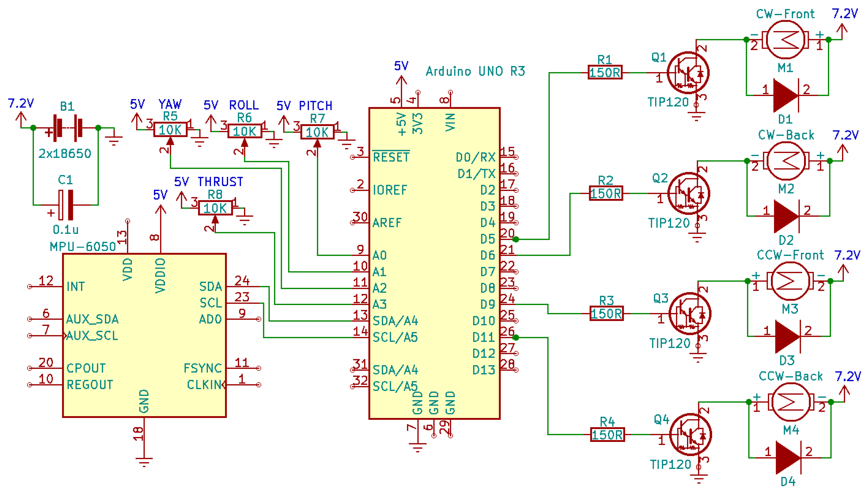868x496 pixels.
Task: Click the Q1 TIP120 transistor symbol
Action: [688, 73]
